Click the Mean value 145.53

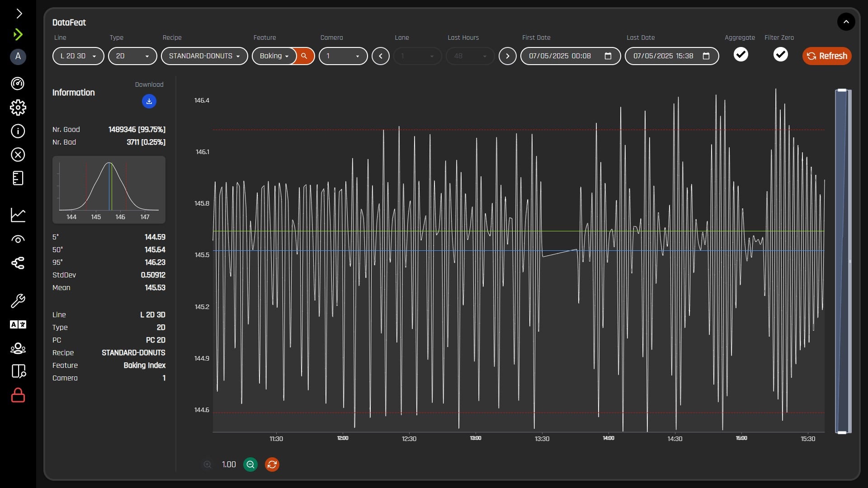155,288
